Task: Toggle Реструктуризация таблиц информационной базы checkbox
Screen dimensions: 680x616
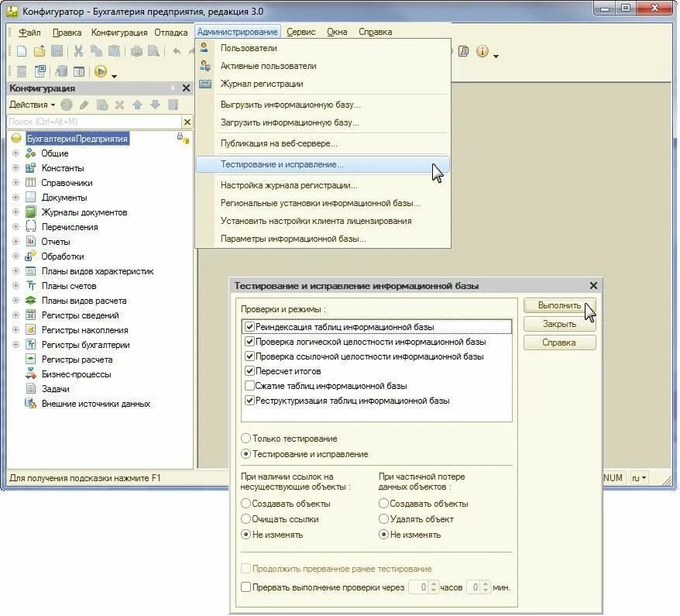Action: (x=249, y=401)
